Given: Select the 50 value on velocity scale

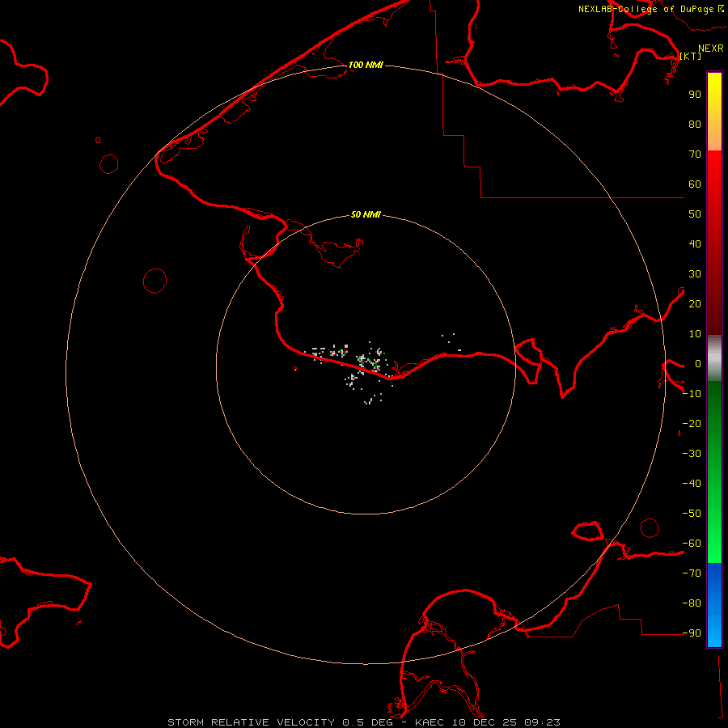Looking at the screenshot, I should tap(695, 214).
